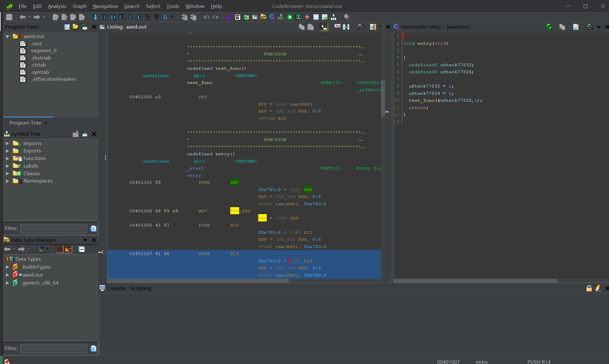The width and height of the screenshot is (609, 364).
Task: Re-decompile with the green refresh icon
Action: (549, 27)
